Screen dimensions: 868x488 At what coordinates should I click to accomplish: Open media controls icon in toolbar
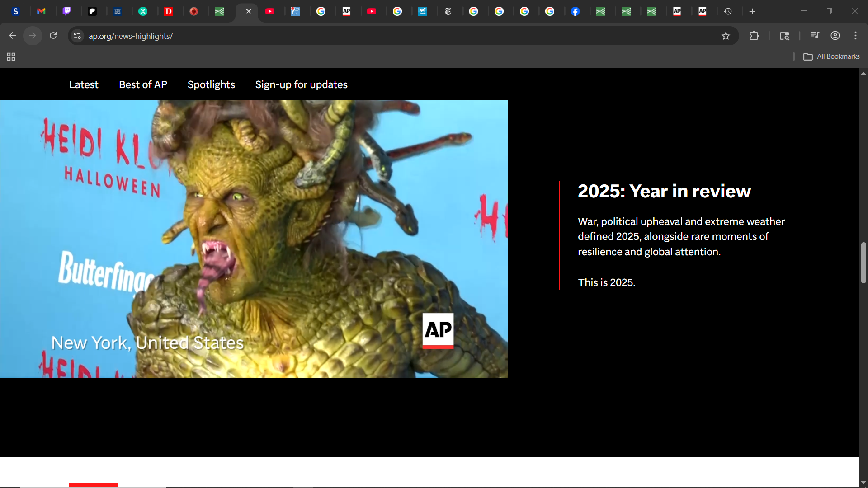click(x=815, y=36)
